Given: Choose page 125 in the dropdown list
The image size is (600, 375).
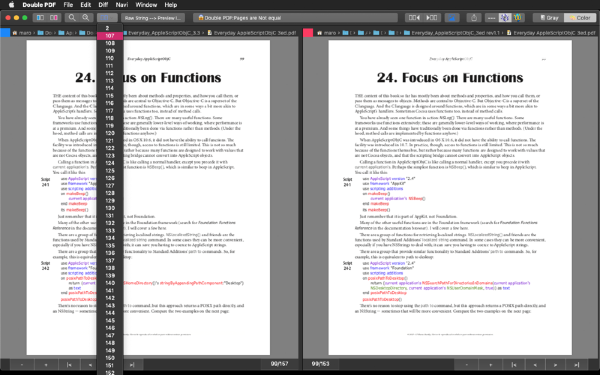Looking at the screenshot, I should [110, 171].
